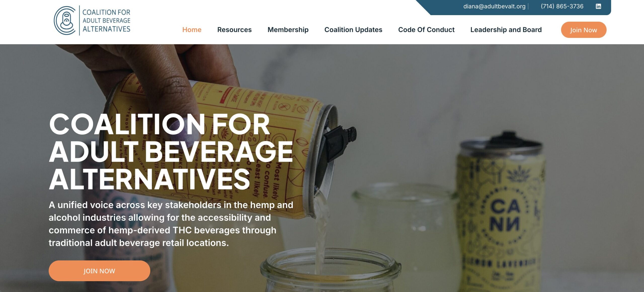Open the LinkedIn icon in top bar
The image size is (644, 292).
(598, 6)
